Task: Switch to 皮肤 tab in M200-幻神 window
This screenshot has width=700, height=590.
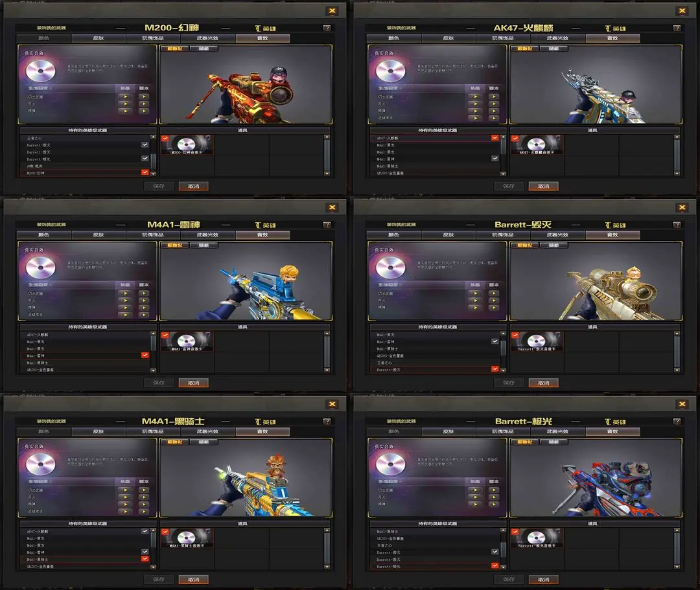Action: 99,38
